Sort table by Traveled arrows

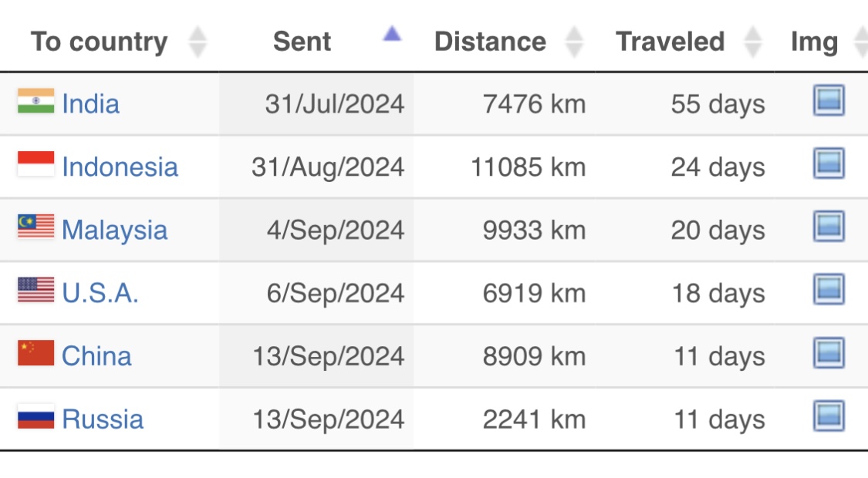752,42
